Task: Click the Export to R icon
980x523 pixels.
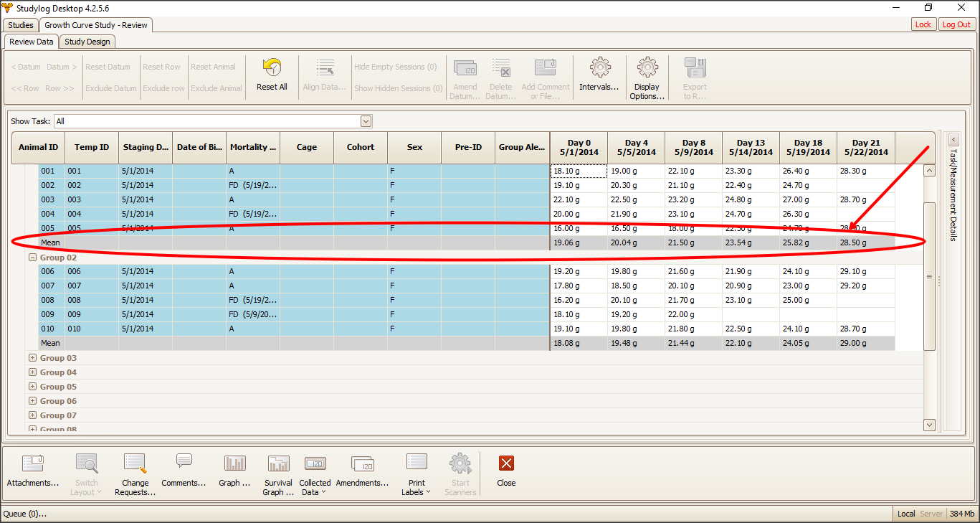Action: tap(695, 67)
